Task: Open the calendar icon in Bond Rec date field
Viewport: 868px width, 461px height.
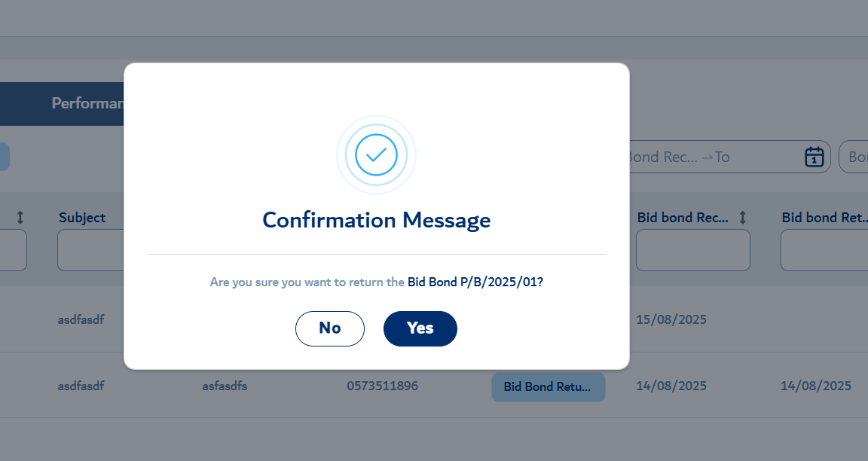Action: point(814,157)
